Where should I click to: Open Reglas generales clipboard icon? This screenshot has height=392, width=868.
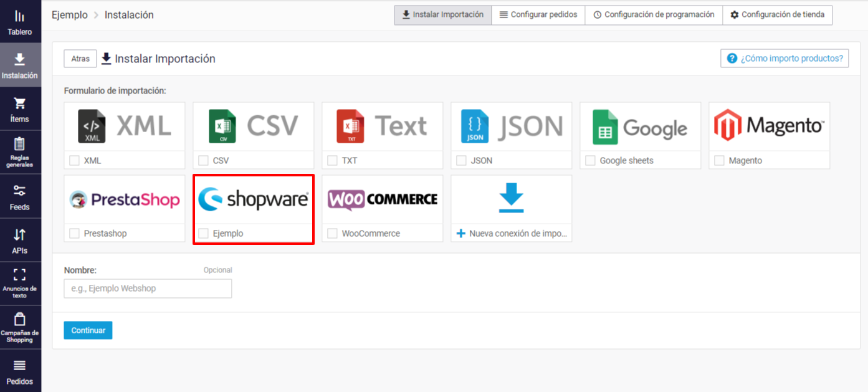click(20, 143)
